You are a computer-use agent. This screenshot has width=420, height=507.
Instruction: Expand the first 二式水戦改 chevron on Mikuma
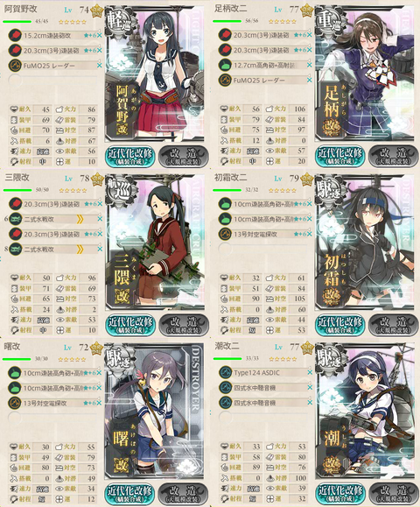click(x=80, y=219)
